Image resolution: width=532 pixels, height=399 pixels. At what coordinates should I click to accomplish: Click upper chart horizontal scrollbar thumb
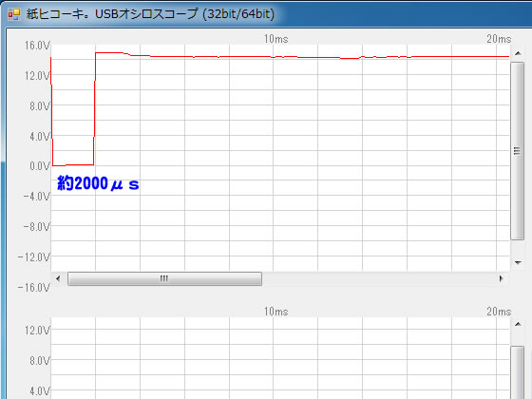164,278
